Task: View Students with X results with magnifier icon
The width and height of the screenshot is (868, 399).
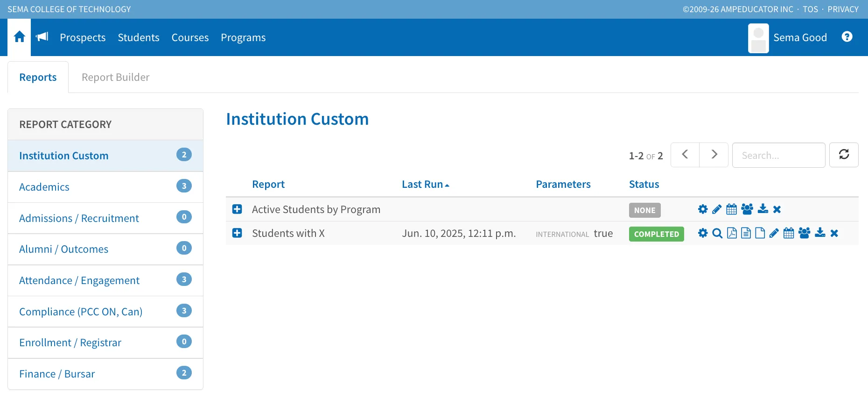Action: tap(718, 233)
